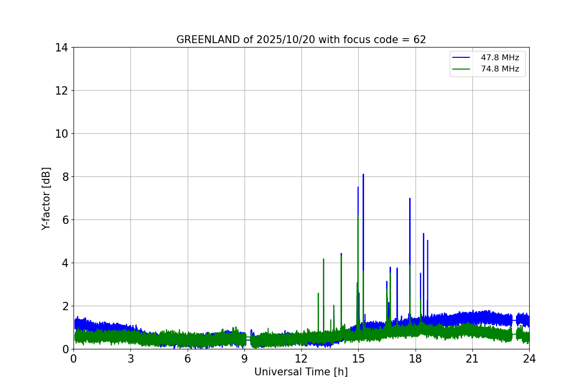Viewport: 588px width, 392px height.
Task: Click the y-axis tick label 8
Action: [65, 177]
